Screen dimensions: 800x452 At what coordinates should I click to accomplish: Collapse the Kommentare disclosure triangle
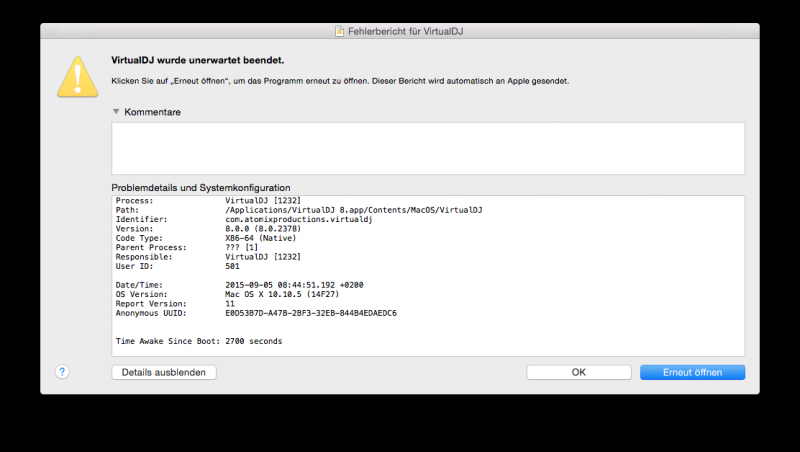[116, 112]
